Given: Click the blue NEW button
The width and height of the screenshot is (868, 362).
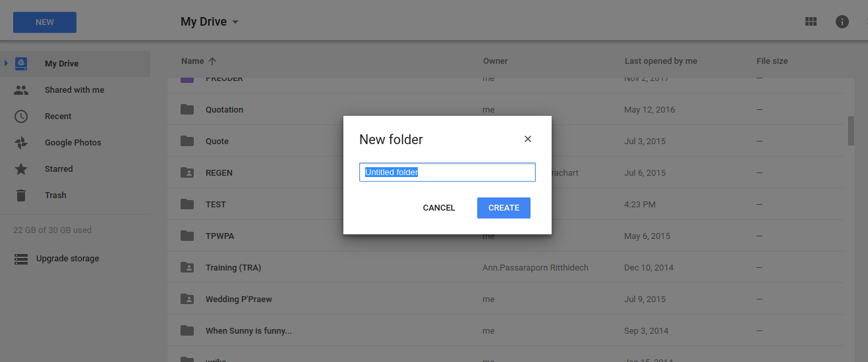Looking at the screenshot, I should (x=45, y=22).
